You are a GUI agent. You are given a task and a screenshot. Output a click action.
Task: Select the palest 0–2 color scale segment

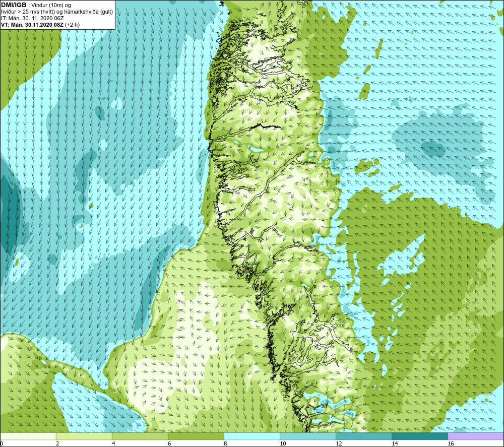(x=28, y=436)
